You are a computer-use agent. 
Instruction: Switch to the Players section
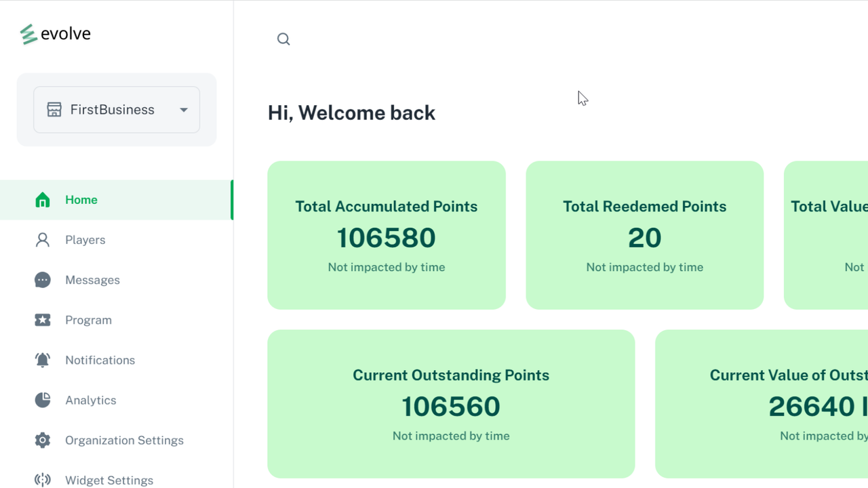click(x=85, y=239)
